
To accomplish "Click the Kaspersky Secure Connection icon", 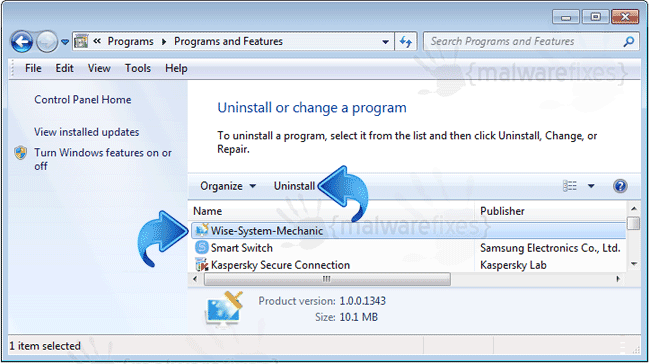I will pos(201,265).
